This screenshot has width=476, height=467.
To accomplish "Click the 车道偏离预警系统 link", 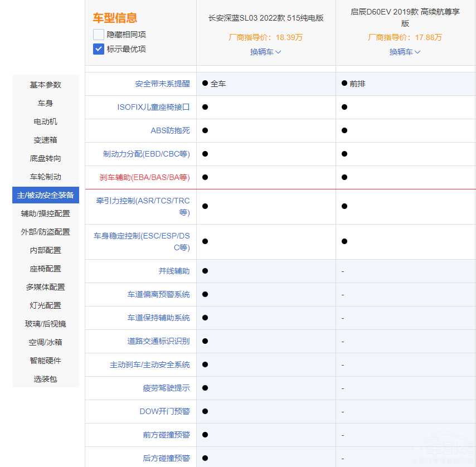I will pos(158,294).
